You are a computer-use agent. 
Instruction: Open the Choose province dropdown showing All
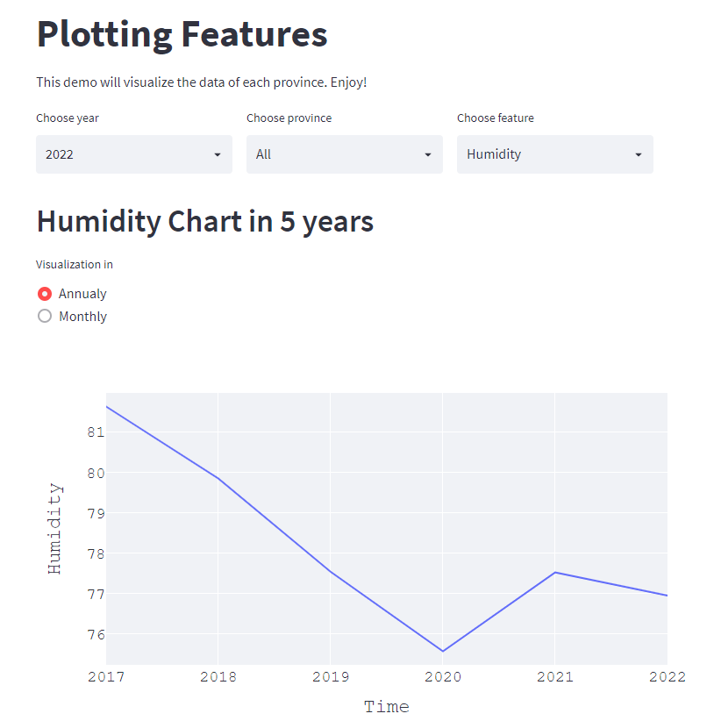pyautogui.click(x=344, y=154)
